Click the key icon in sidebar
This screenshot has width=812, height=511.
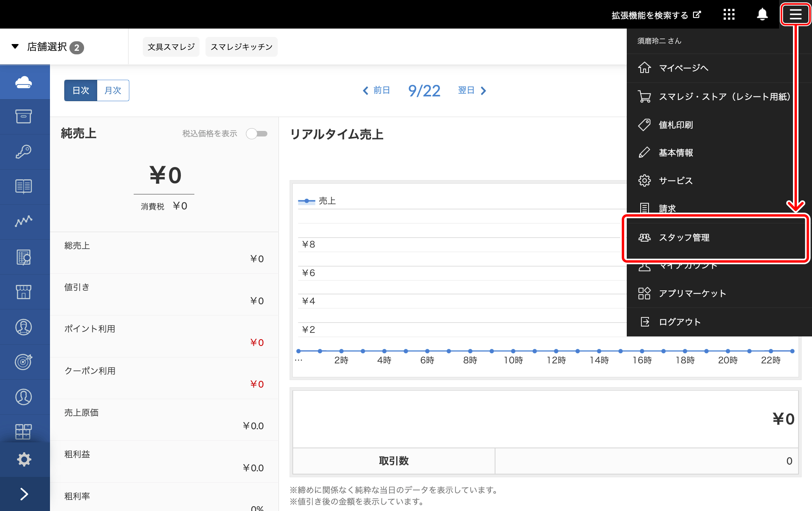click(24, 152)
